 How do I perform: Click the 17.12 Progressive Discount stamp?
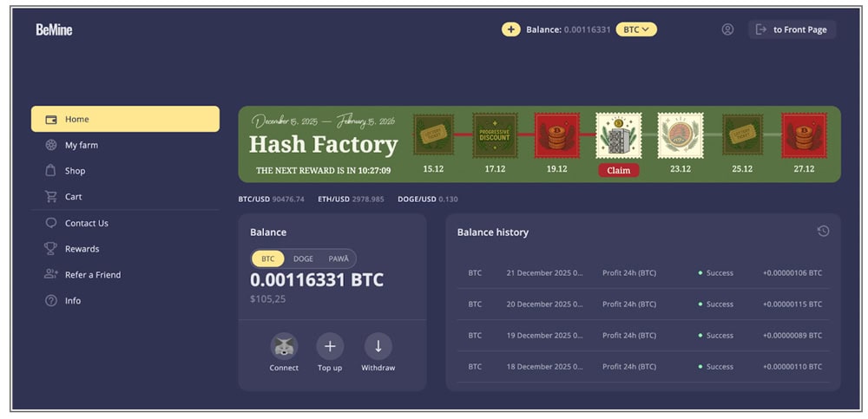tap(495, 135)
